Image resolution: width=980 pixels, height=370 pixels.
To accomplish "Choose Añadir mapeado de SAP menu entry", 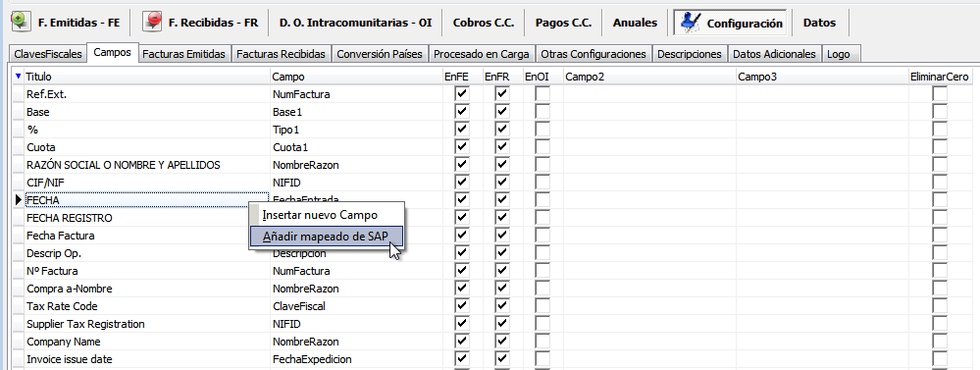I will (327, 237).
